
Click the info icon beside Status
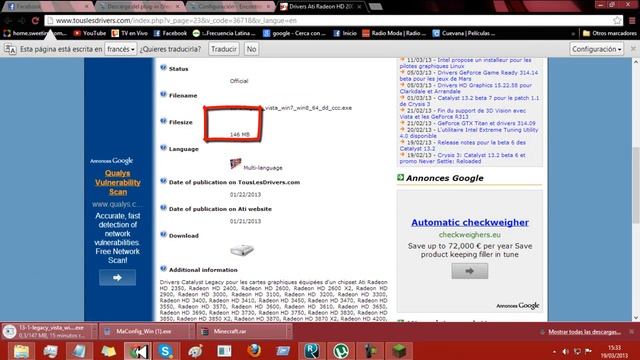click(163, 68)
